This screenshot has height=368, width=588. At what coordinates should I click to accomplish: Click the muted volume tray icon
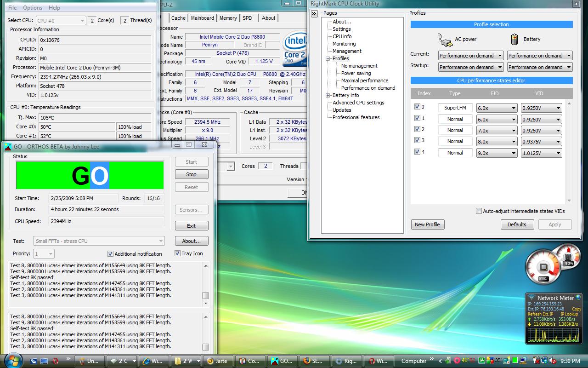tap(553, 361)
